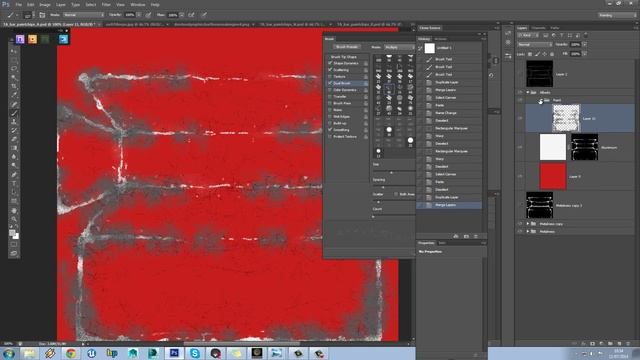Screen dimensions: 640x360
Task: Select the Move tool
Action: click(x=14, y=51)
